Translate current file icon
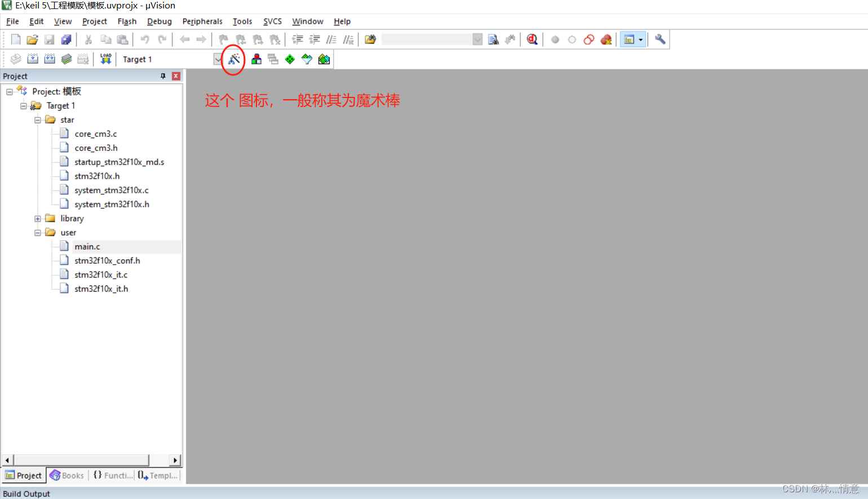868x499 pixels. click(16, 59)
